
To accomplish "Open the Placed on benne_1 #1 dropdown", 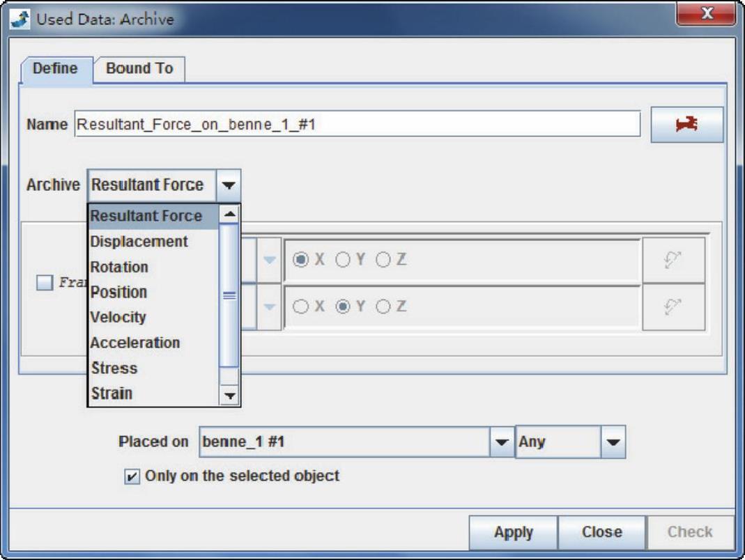I will pos(501,442).
